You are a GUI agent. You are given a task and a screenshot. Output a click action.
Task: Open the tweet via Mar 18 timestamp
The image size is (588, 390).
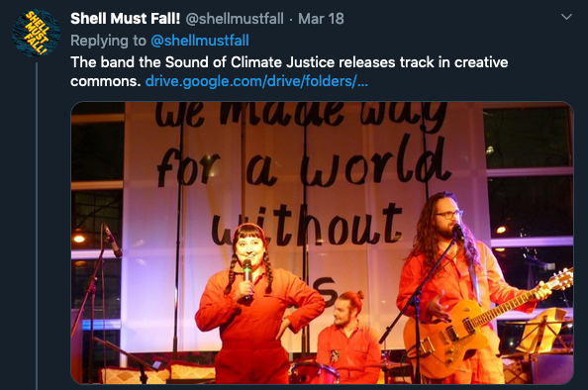[x=321, y=19]
